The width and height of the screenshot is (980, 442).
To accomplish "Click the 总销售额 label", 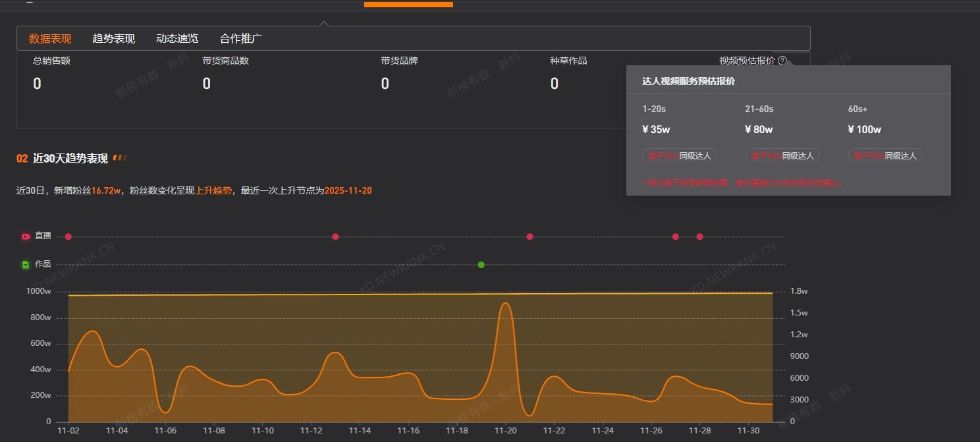I will click(51, 61).
